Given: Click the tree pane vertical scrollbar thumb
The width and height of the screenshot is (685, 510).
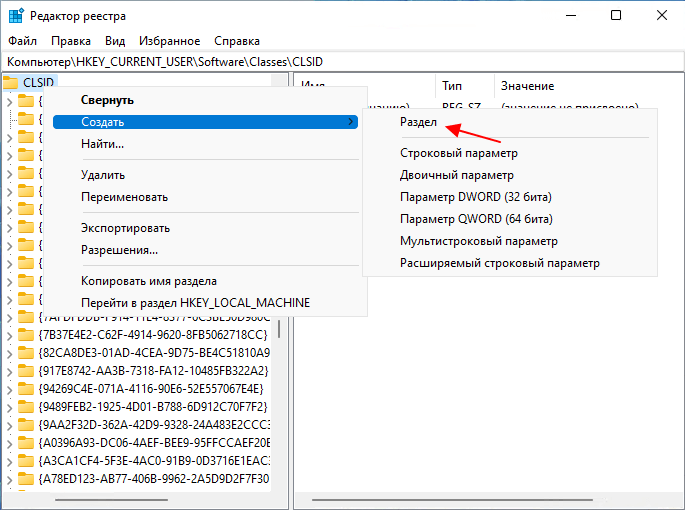Looking at the screenshot, I should point(279,328).
